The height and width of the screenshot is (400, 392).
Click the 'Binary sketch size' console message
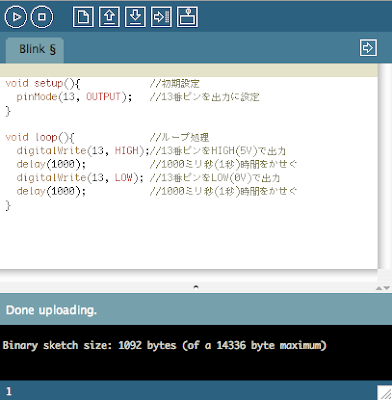point(164,345)
